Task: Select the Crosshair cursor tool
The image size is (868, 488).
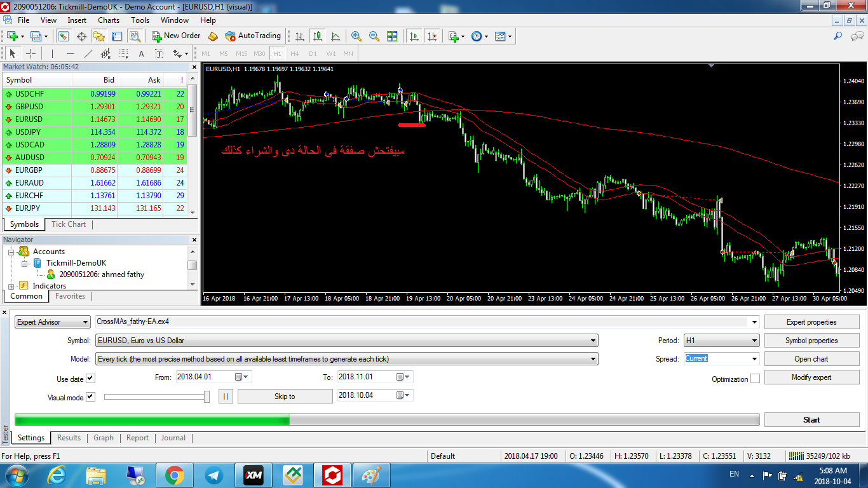Action: point(31,53)
